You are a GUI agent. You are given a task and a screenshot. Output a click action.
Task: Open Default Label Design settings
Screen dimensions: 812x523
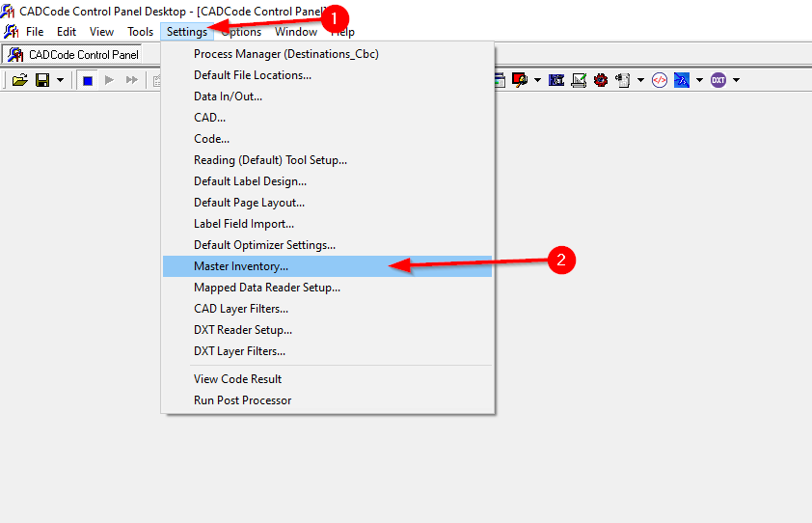pos(327,181)
